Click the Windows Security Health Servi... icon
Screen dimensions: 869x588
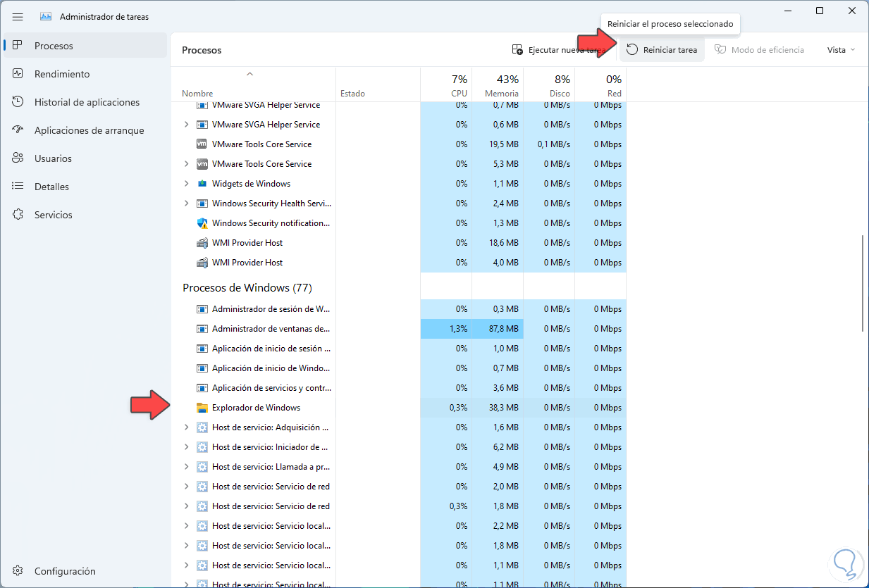(x=202, y=204)
